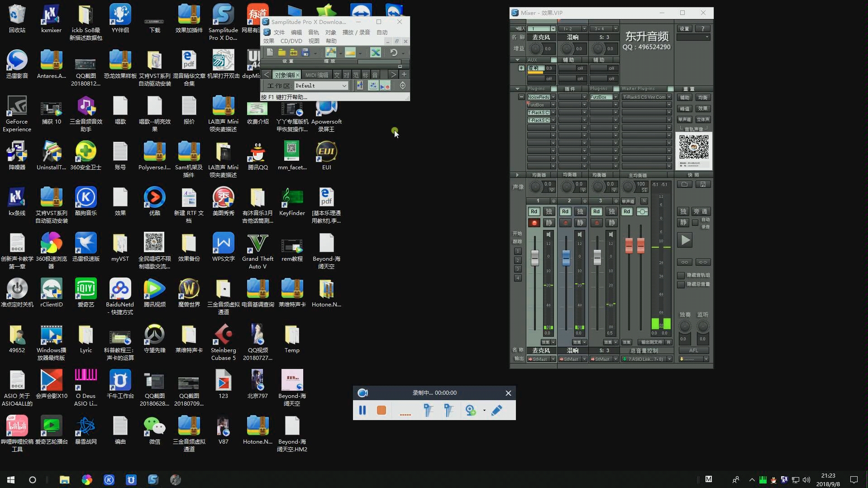This screenshot has height=488, width=868.
Task: Open the 工作区 Default workspace dropdown
Action: tap(321, 86)
